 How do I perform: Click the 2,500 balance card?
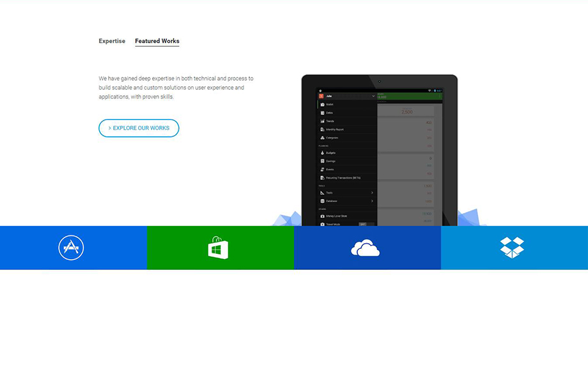point(406,111)
